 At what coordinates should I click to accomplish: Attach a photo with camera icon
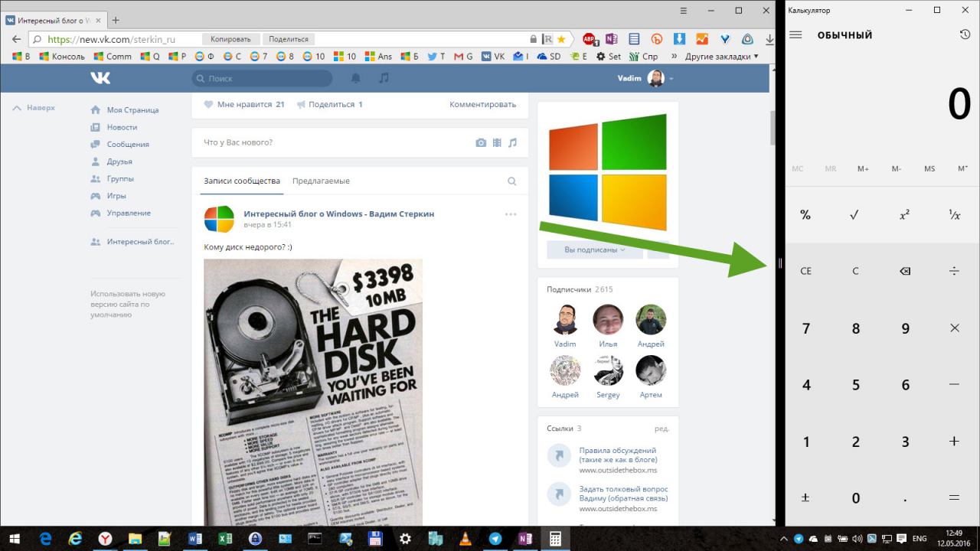click(x=481, y=142)
